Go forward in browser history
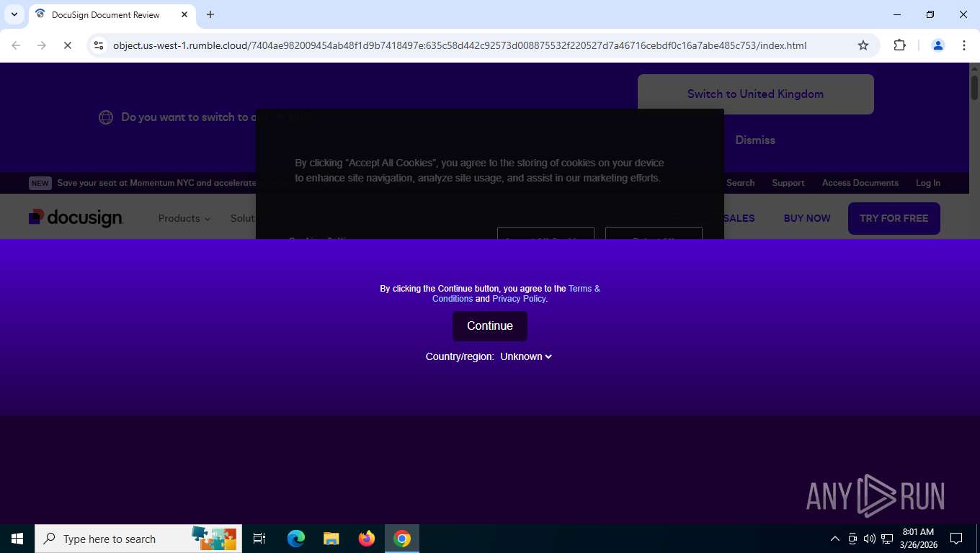Screen dimensions: 980x553 tap(41, 45)
